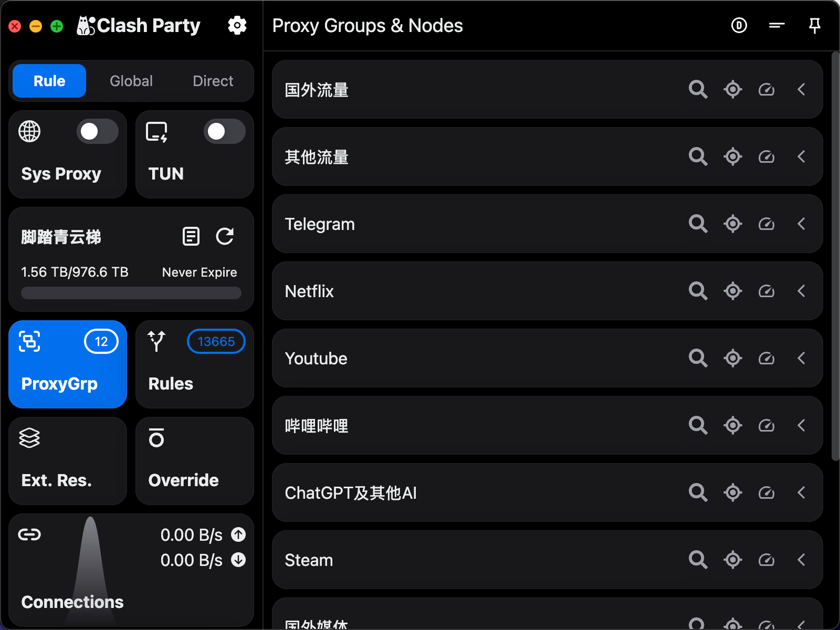Screen dimensions: 840x630
Task: Open the Ext. Res. card
Action: (x=68, y=461)
